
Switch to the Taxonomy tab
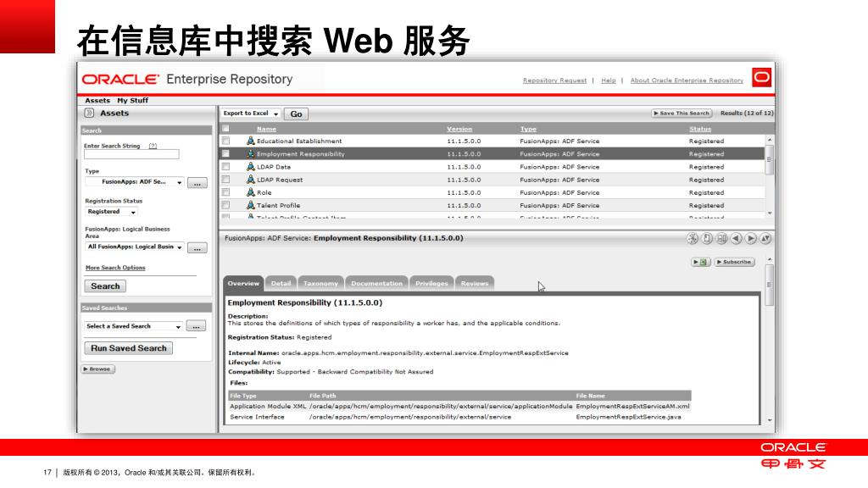tap(320, 283)
